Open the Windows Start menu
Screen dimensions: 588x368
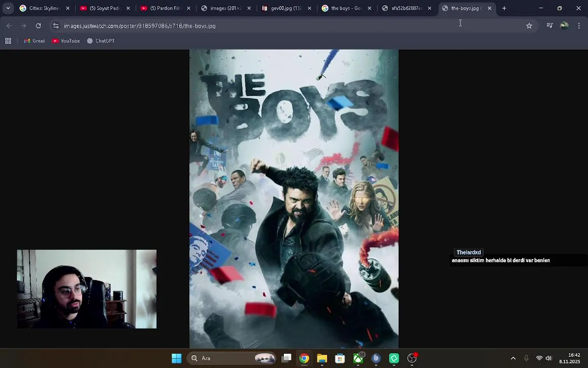(x=177, y=358)
